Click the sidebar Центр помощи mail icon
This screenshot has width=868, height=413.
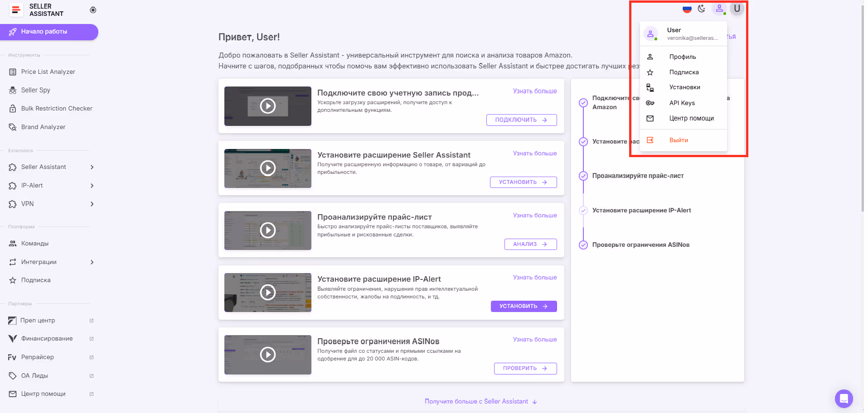point(13,394)
